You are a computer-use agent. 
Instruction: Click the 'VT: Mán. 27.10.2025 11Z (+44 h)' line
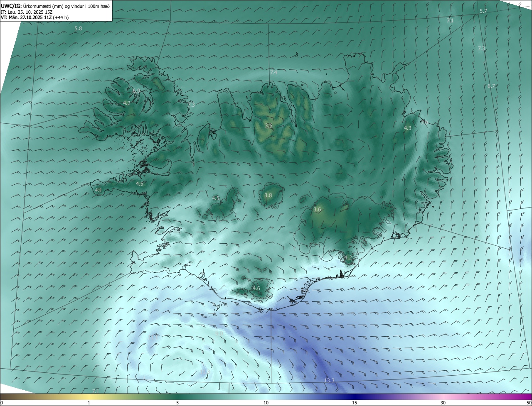tap(35, 17)
